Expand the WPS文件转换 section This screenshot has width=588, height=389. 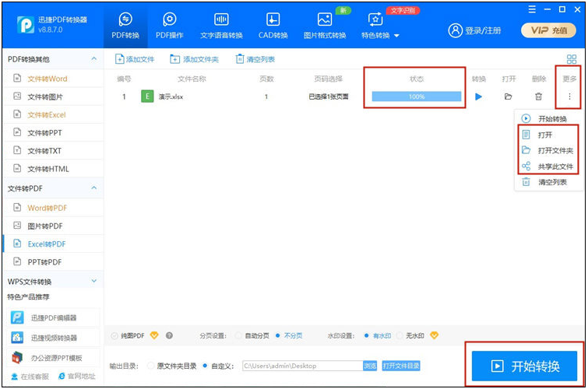tap(94, 282)
